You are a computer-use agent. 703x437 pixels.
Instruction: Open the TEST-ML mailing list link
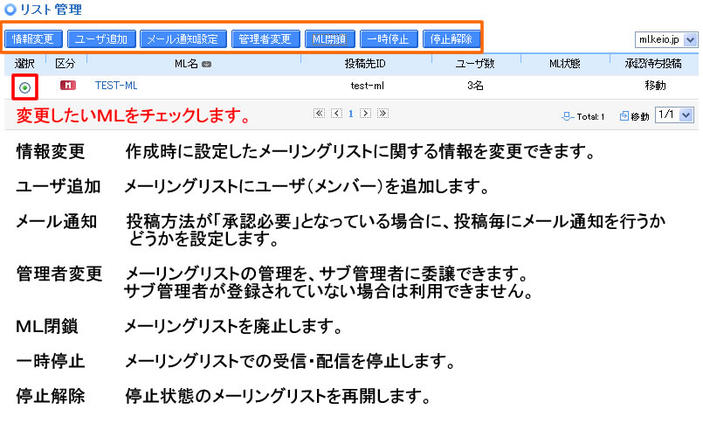[x=116, y=86]
